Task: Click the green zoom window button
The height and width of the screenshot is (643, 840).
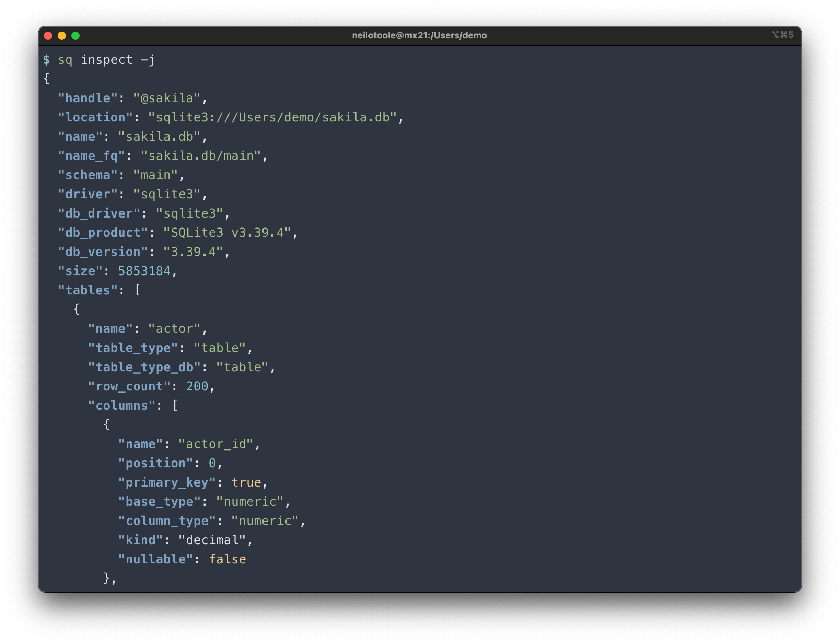Action: click(x=76, y=36)
